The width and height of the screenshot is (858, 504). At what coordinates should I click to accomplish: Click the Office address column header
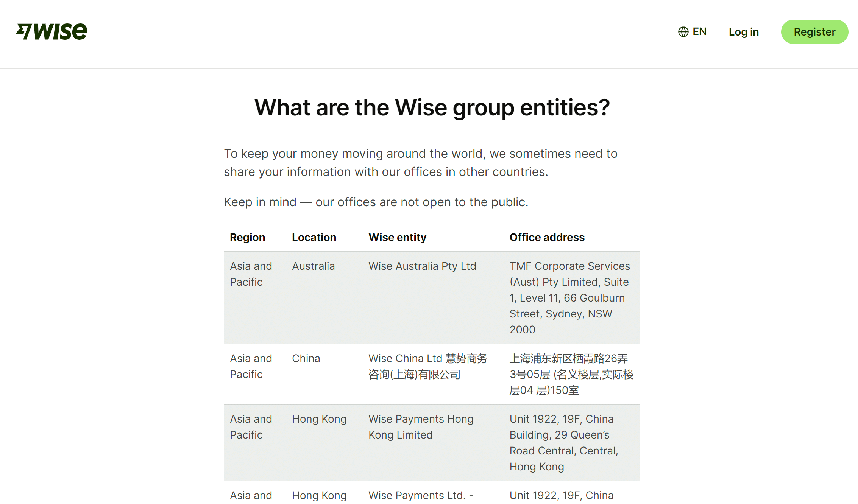click(x=547, y=237)
